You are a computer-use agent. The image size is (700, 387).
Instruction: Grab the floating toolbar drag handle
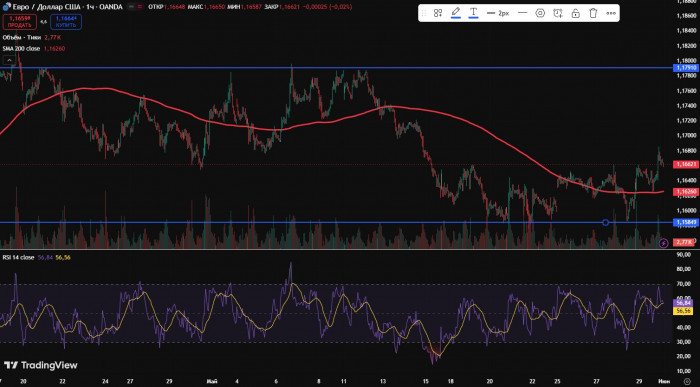point(424,13)
